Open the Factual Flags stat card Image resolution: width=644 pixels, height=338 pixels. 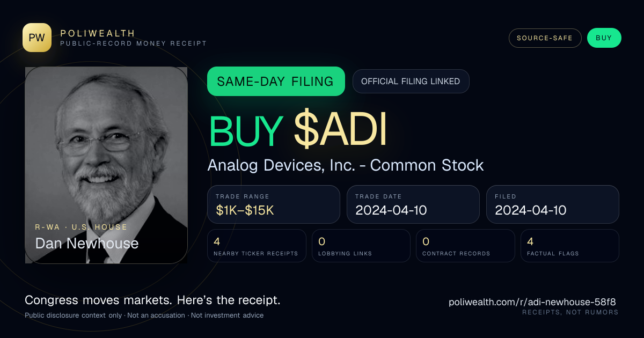(570, 246)
